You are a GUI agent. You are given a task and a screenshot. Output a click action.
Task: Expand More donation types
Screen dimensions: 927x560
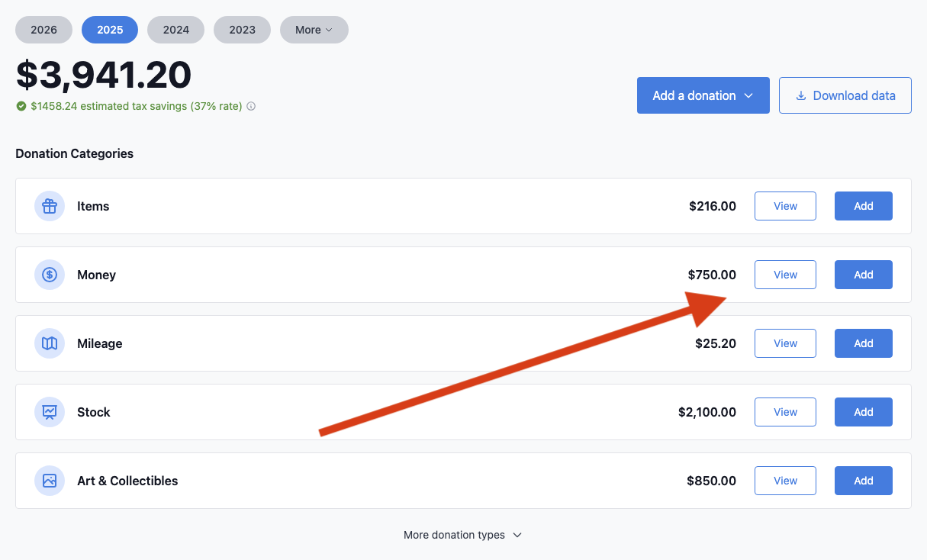(x=463, y=535)
